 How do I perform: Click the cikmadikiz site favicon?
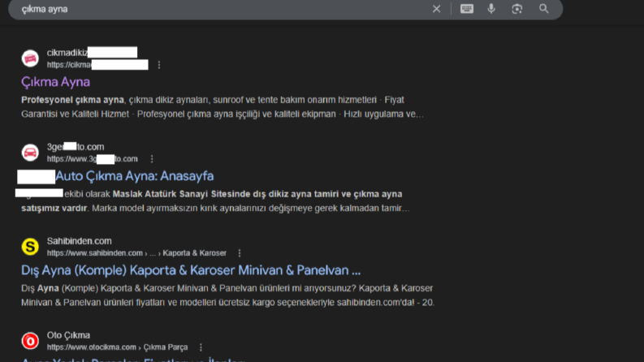pyautogui.click(x=30, y=58)
